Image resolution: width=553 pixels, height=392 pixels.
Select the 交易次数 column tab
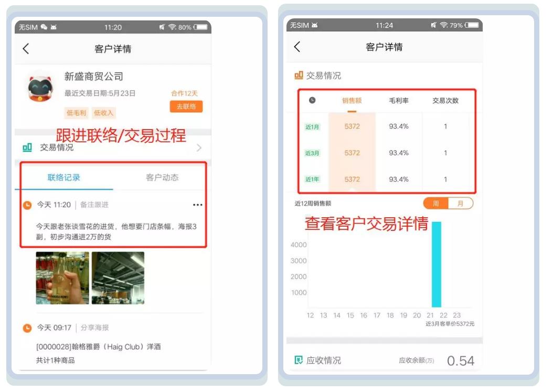click(445, 101)
